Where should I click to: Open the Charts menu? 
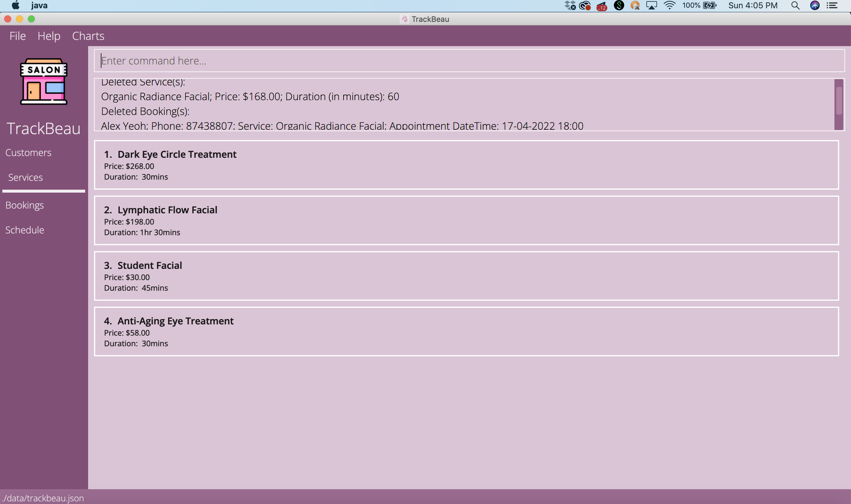88,36
